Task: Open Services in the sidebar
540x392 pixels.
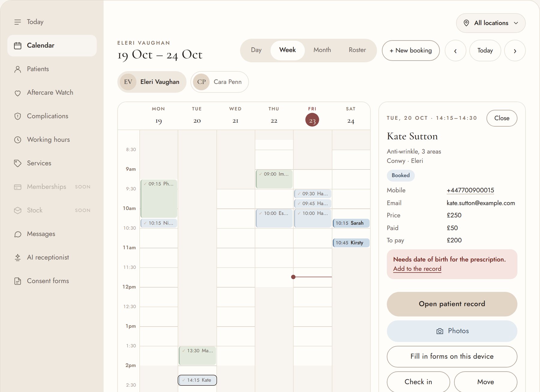Action: [x=52, y=163]
